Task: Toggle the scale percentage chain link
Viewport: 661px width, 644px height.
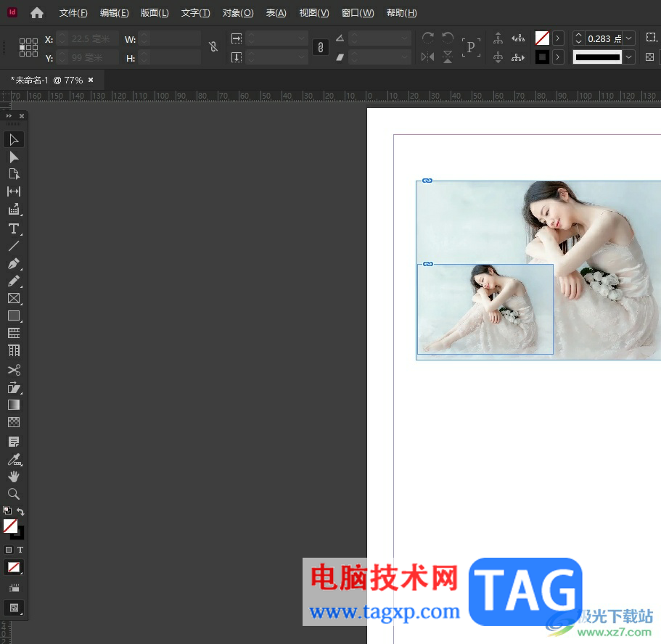Action: click(320, 47)
